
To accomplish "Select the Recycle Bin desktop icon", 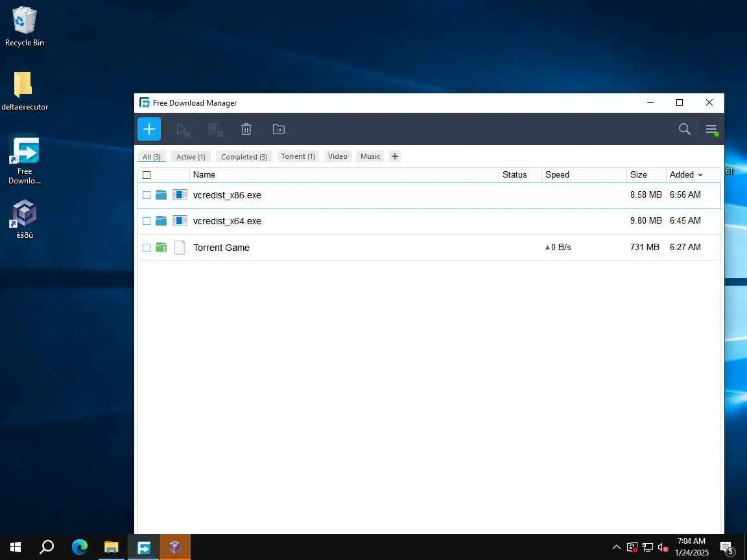I will point(24,27).
